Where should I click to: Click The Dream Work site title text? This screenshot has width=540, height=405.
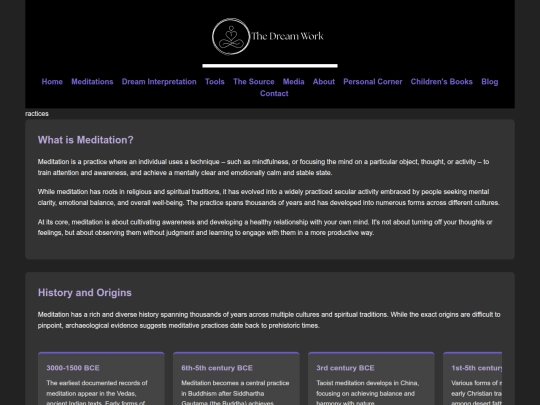coord(287,36)
